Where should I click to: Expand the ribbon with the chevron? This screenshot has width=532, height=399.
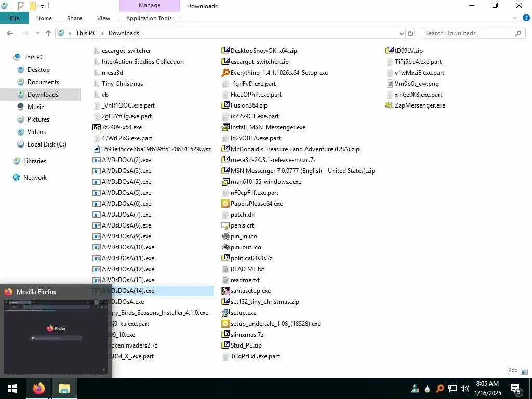(515, 18)
